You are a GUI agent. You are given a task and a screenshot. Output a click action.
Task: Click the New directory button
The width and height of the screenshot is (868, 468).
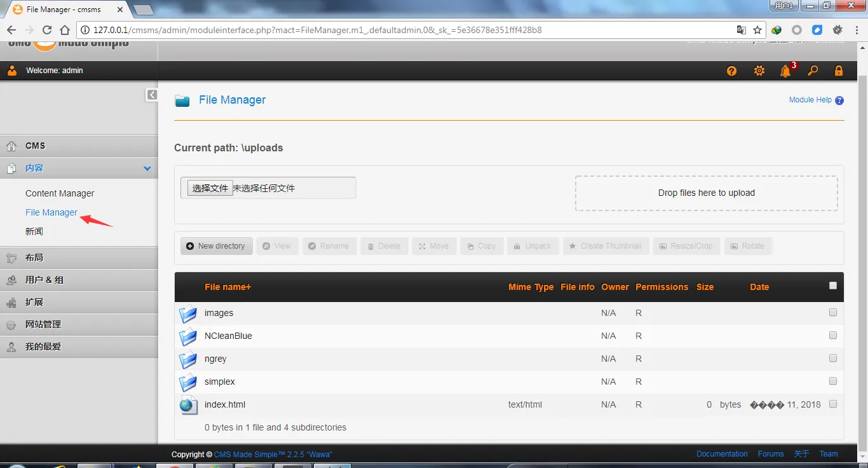[x=216, y=246]
